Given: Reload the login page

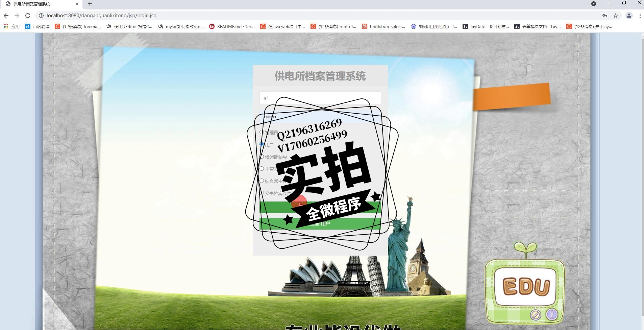Looking at the screenshot, I should [28, 16].
